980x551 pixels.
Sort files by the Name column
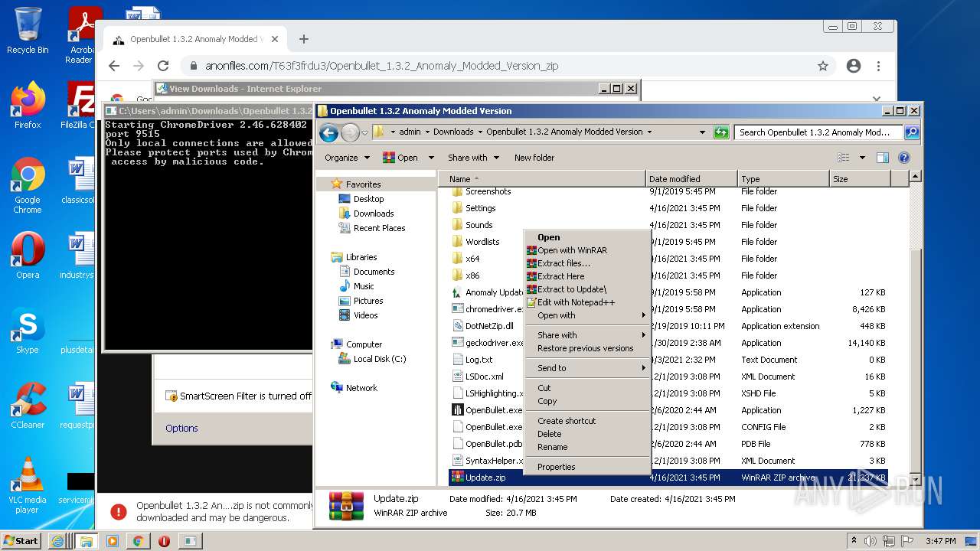click(x=542, y=179)
